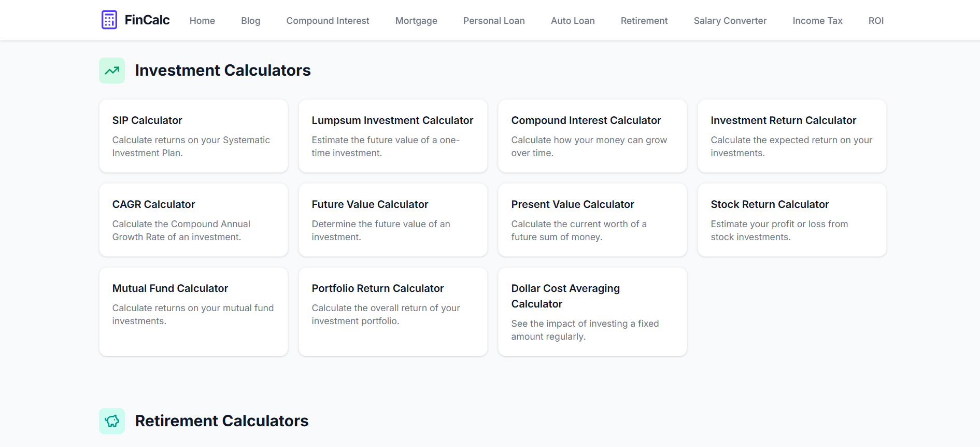
Task: Click the piggy bank Retirement Calculators icon
Action: (x=111, y=421)
